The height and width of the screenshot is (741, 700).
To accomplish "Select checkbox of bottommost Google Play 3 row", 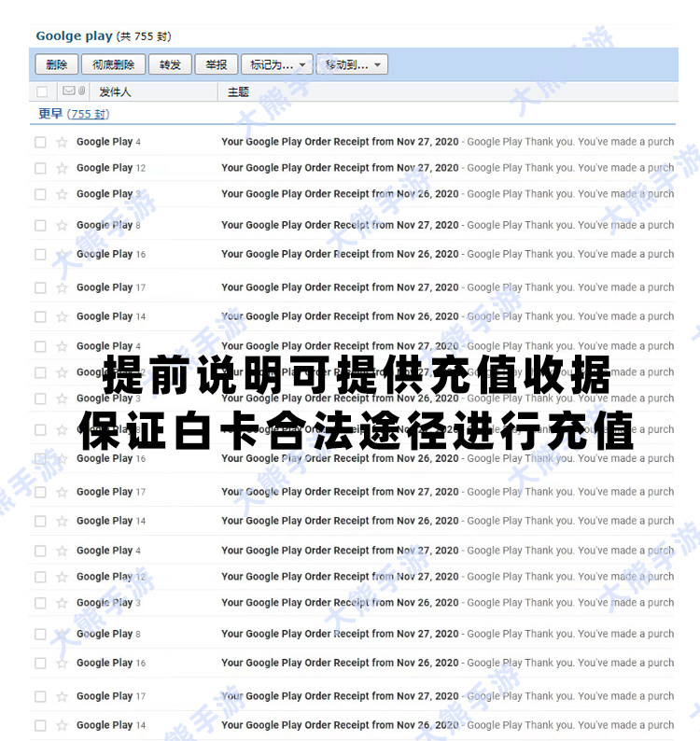I will click(x=41, y=603).
